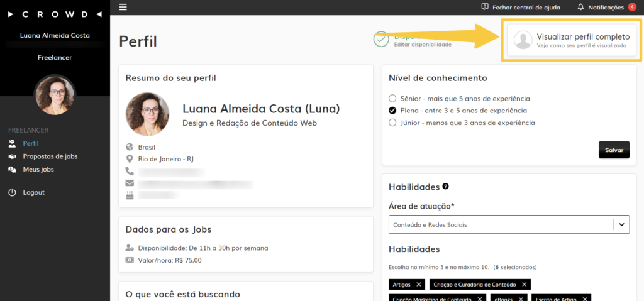The image size is (644, 301).
Task: Click the chevron arrow of Área de atuação
Action: click(622, 224)
